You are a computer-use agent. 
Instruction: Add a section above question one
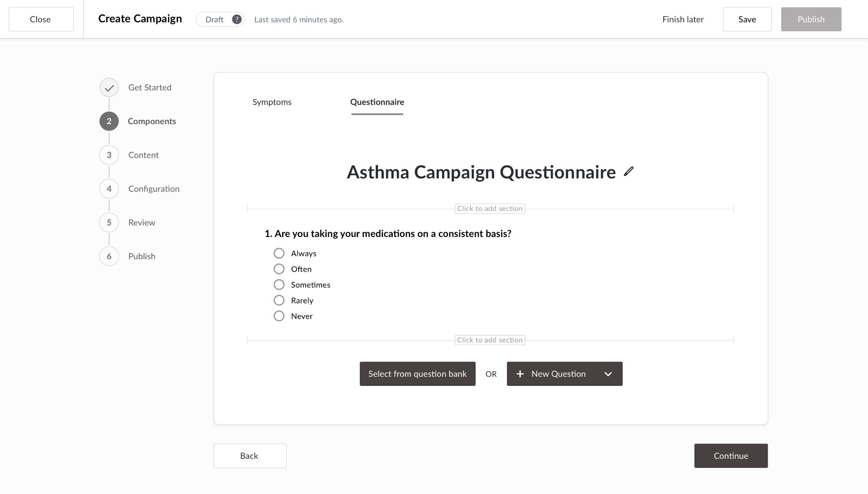coord(490,209)
